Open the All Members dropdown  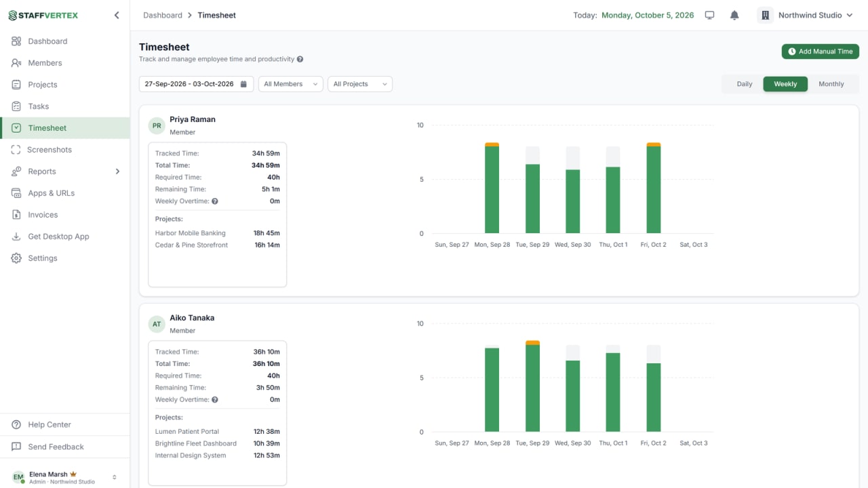tap(290, 84)
